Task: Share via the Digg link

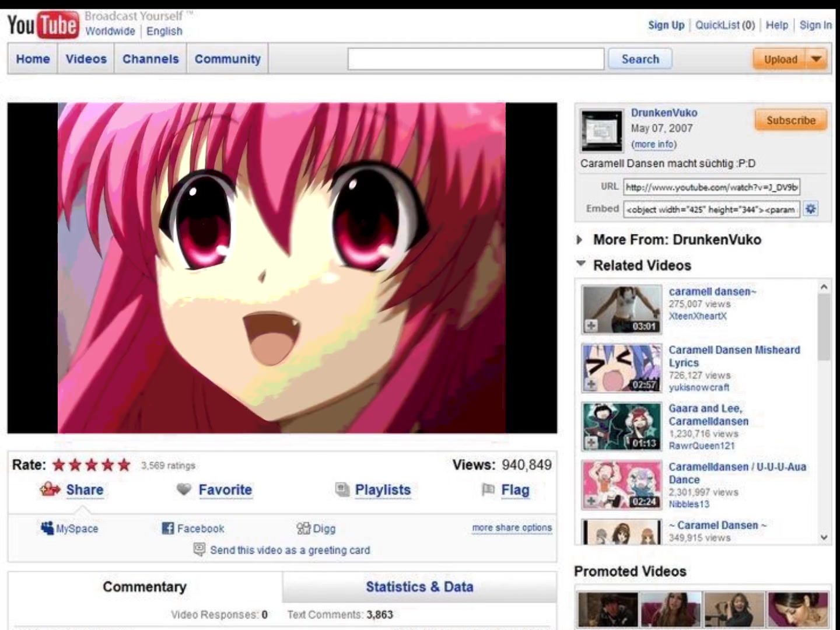Action: [x=324, y=528]
